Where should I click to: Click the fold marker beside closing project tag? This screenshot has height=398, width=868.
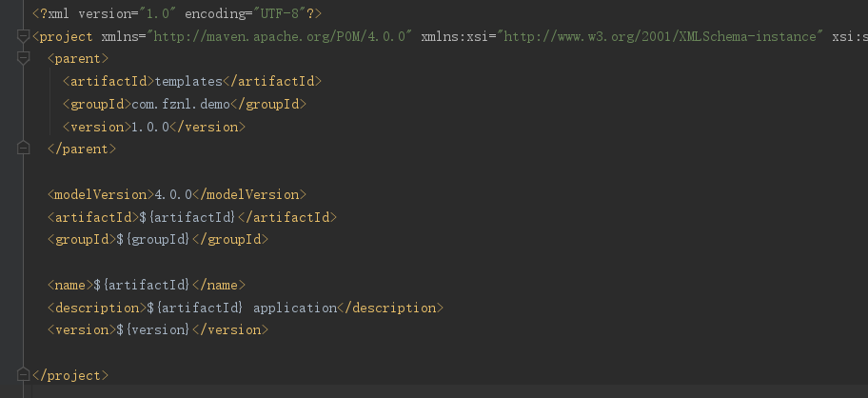24,375
